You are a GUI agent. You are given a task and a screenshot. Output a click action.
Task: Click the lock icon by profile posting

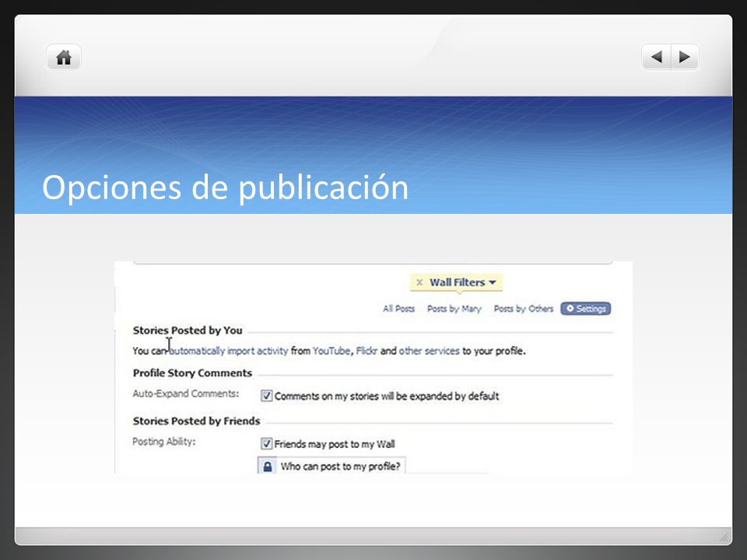(x=268, y=466)
